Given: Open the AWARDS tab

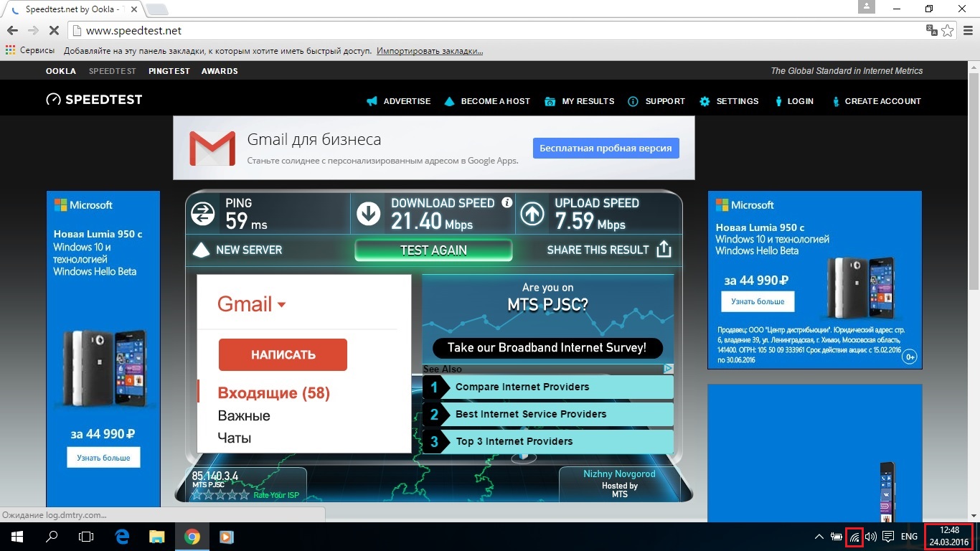Looking at the screenshot, I should (x=220, y=71).
